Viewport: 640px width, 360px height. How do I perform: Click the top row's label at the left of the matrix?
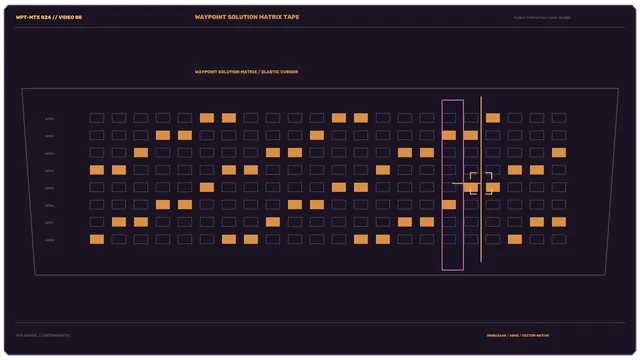point(49,119)
